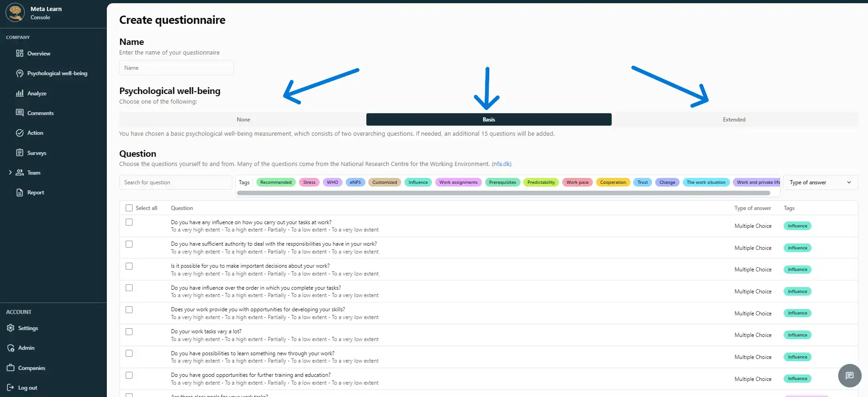The image size is (868, 397).
Task: Open the chat widget bubble
Action: tap(849, 376)
